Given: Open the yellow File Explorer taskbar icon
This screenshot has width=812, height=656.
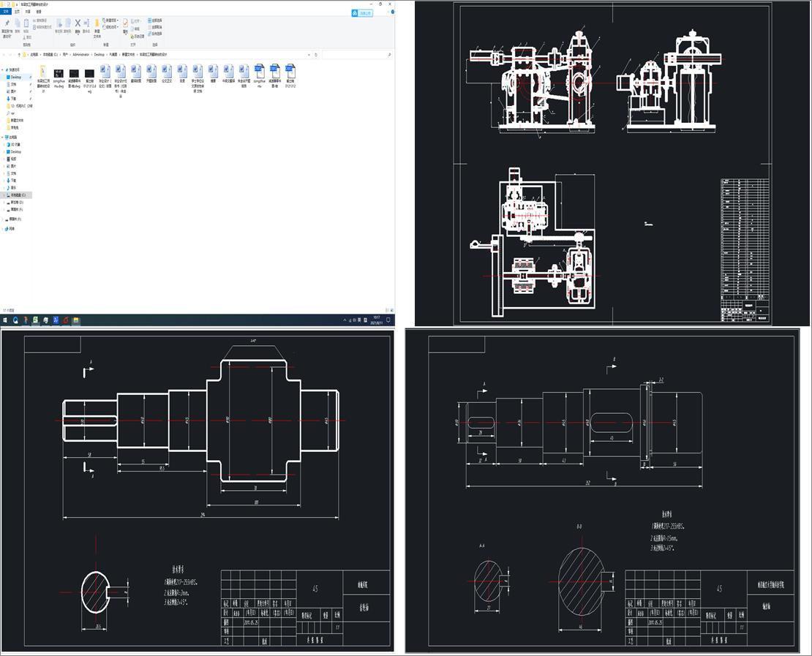Looking at the screenshot, I should 76,320.
